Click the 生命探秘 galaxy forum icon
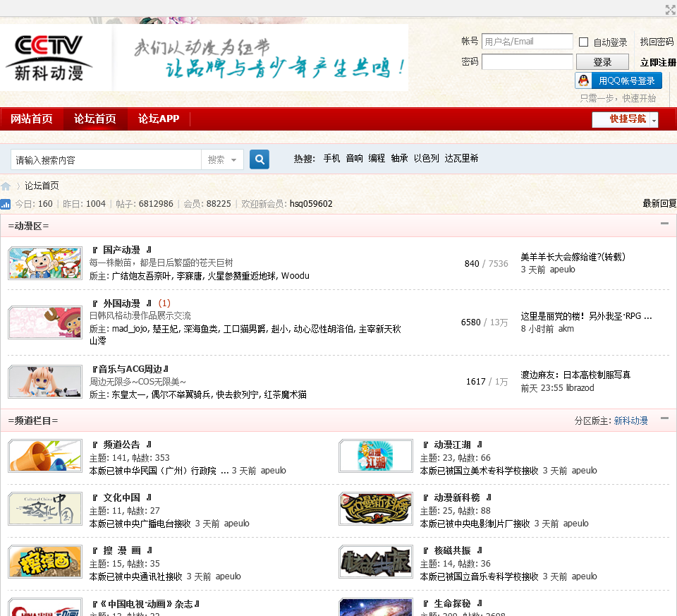 click(376, 607)
